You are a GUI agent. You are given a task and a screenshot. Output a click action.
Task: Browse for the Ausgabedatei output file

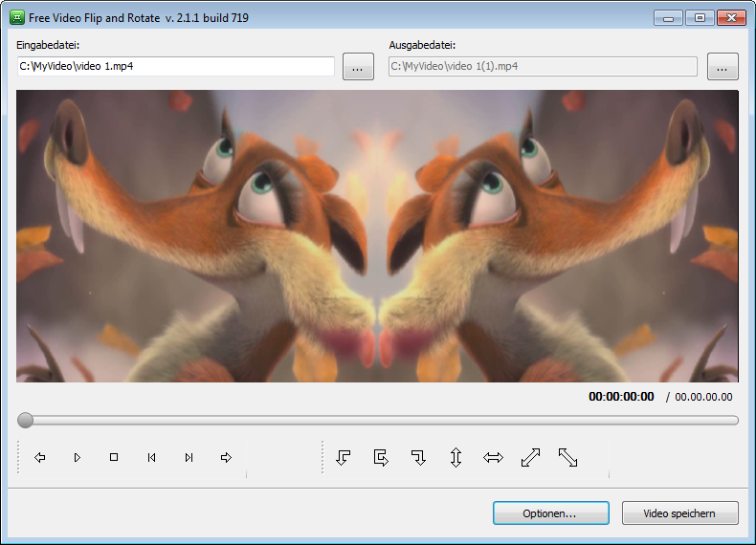click(x=723, y=67)
